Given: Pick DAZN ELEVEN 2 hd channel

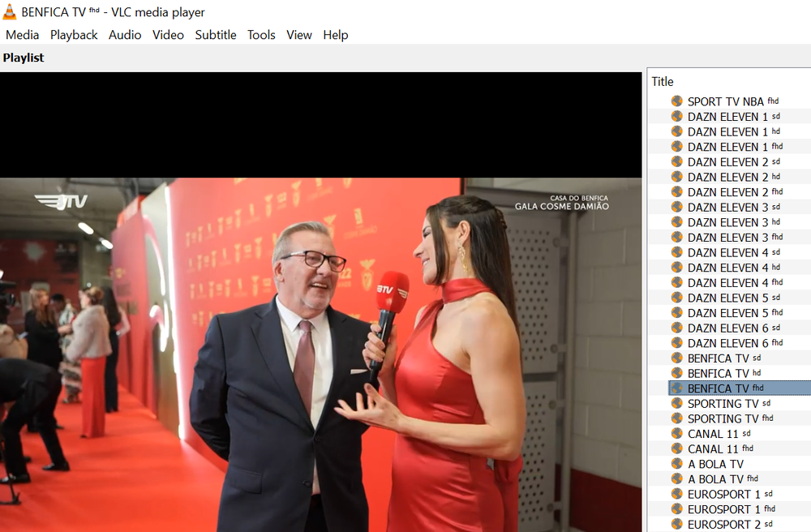Looking at the screenshot, I should point(733,177).
